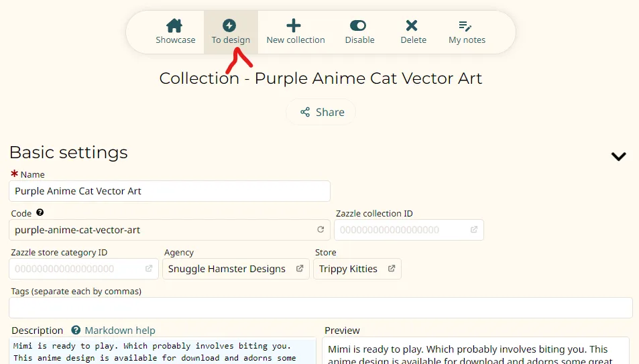The width and height of the screenshot is (639, 364).
Task: Click the Code help question mark
Action: [x=40, y=213]
